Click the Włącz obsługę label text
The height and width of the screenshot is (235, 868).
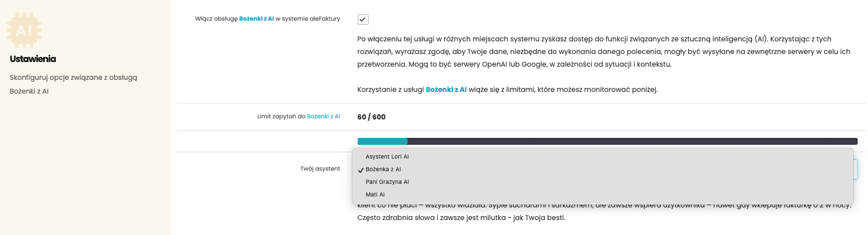tap(217, 19)
